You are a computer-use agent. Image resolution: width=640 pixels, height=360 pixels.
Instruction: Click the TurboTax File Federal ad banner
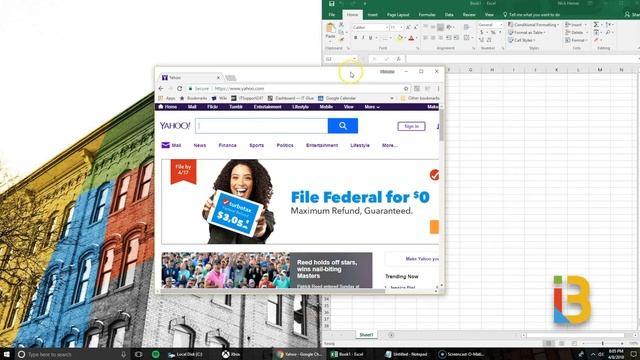click(x=300, y=202)
